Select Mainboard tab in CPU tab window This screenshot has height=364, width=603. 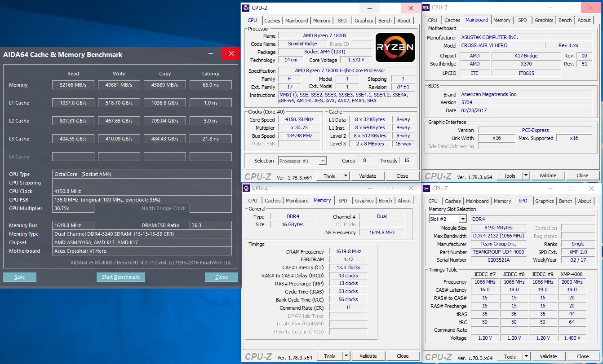coord(297,21)
